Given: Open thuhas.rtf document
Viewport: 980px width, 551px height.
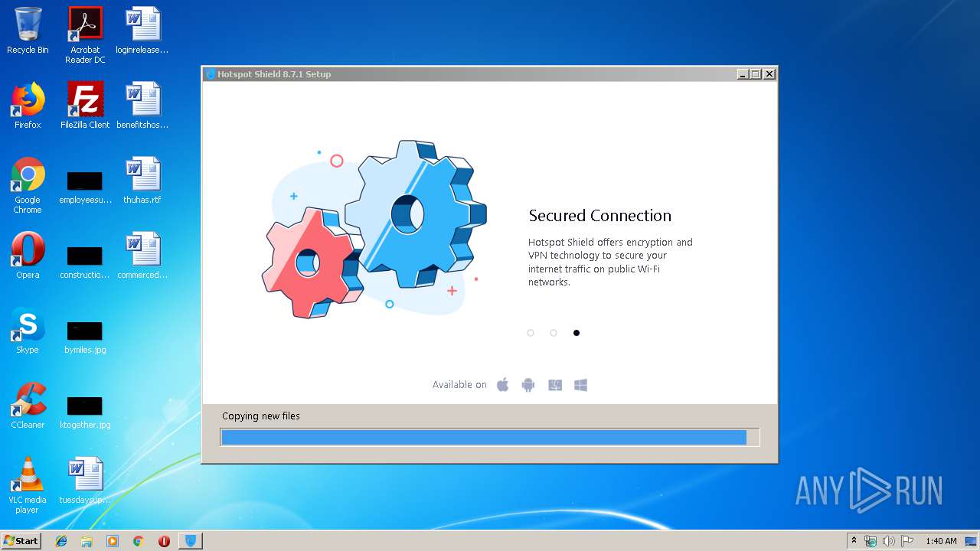Looking at the screenshot, I should click(x=142, y=181).
